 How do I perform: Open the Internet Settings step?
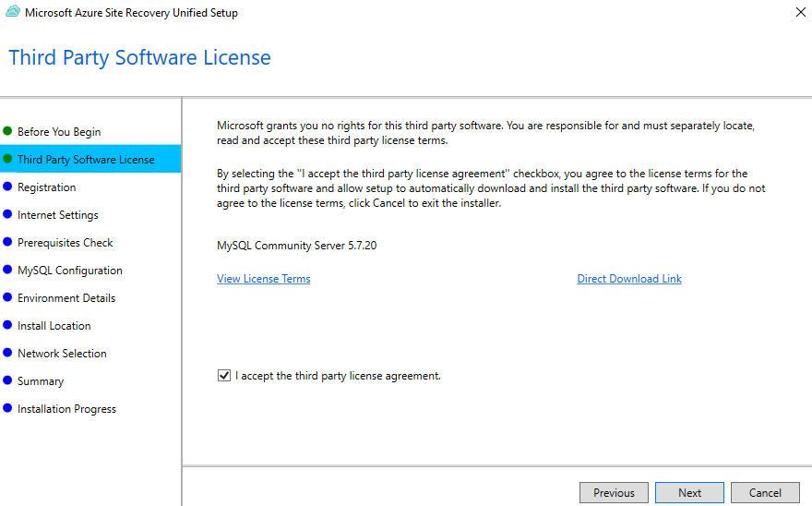click(58, 215)
